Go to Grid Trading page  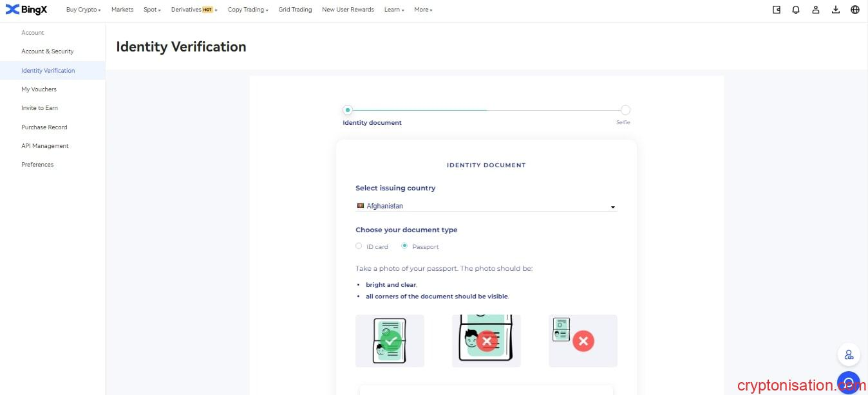[295, 10]
